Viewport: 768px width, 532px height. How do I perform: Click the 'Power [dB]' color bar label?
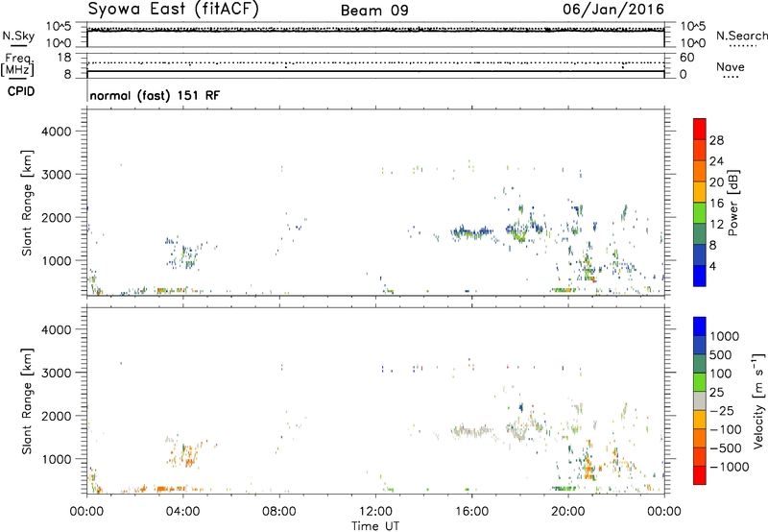click(x=732, y=203)
